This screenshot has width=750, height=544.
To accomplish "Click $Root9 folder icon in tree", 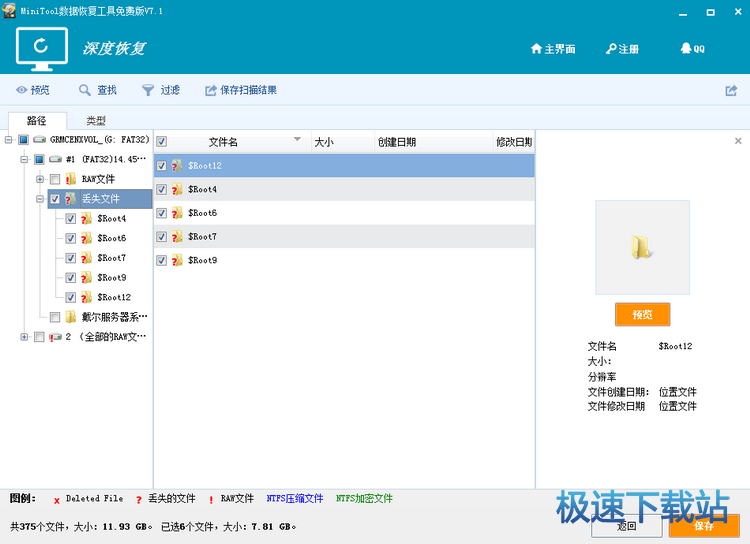I will [x=86, y=278].
